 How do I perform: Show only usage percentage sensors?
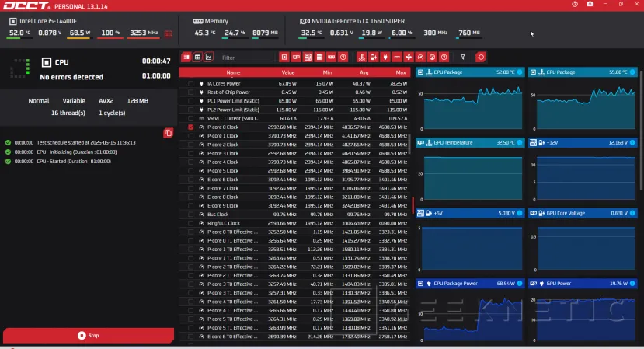point(432,58)
